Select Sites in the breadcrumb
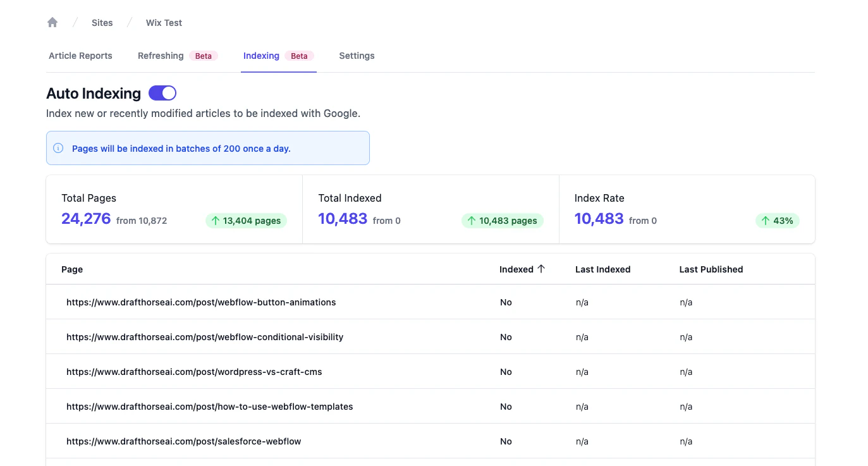This screenshot has width=868, height=466. [102, 22]
